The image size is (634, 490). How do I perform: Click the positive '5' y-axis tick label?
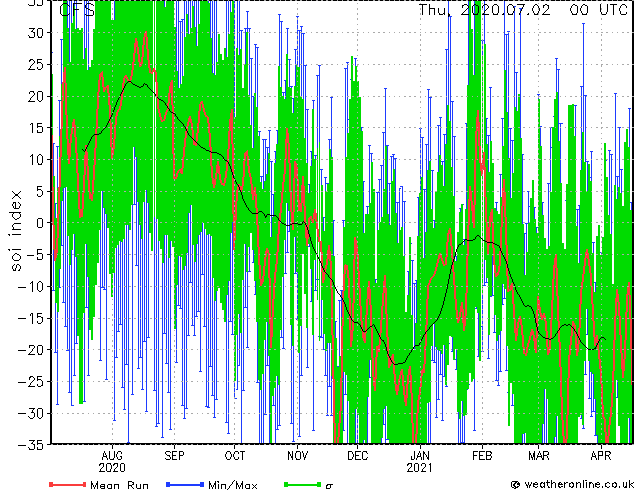click(42, 191)
